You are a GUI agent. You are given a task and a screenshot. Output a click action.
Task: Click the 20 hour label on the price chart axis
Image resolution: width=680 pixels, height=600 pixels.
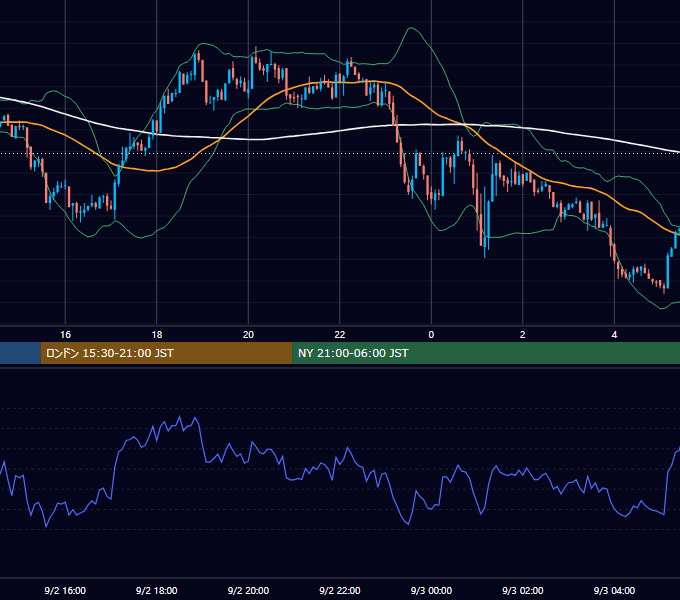click(248, 335)
